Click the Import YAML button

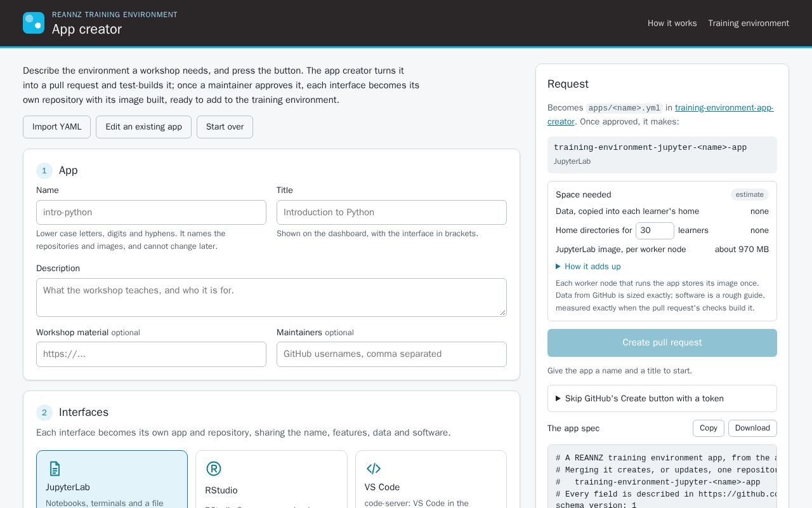pyautogui.click(x=56, y=127)
